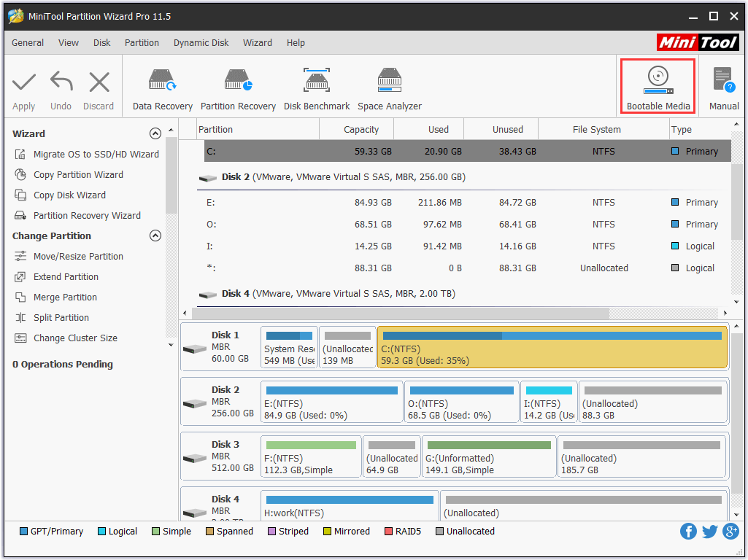Select the H:work(NTFS) block on Disk 4
748x560 pixels.
tap(350, 506)
